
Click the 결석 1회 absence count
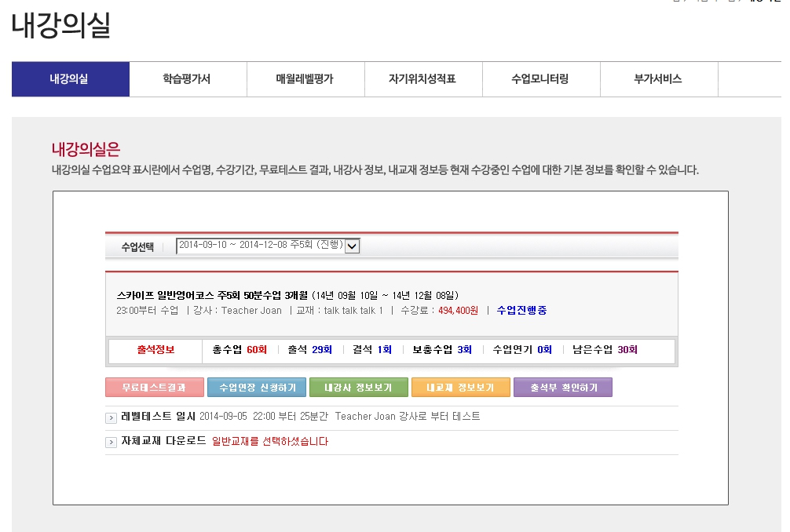pyautogui.click(x=372, y=350)
